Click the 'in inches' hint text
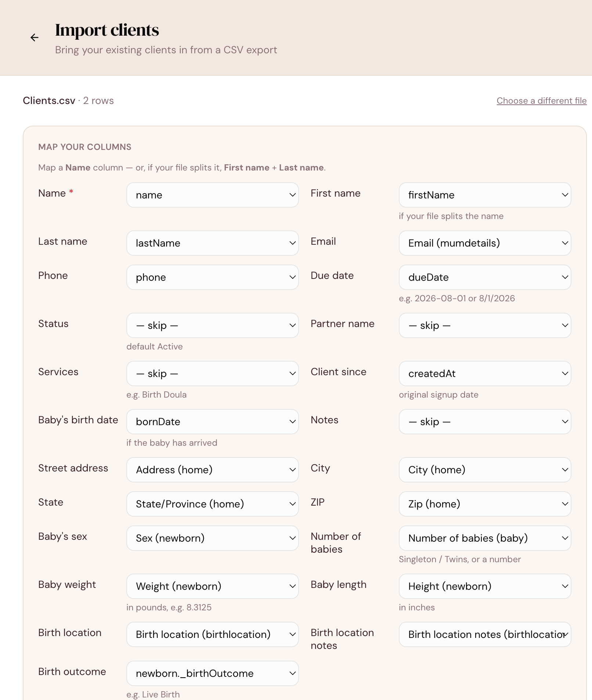Screen dimensions: 592x700 click(417, 607)
